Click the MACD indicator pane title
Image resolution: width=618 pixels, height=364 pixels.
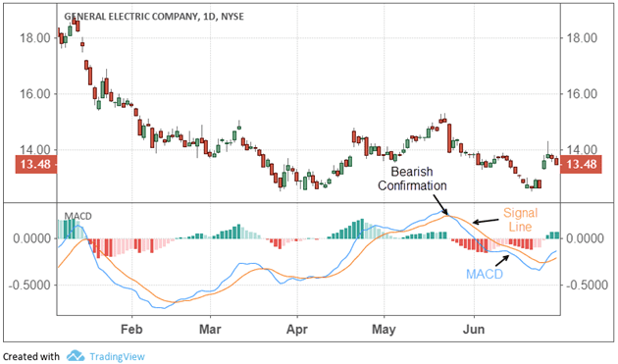(78, 216)
